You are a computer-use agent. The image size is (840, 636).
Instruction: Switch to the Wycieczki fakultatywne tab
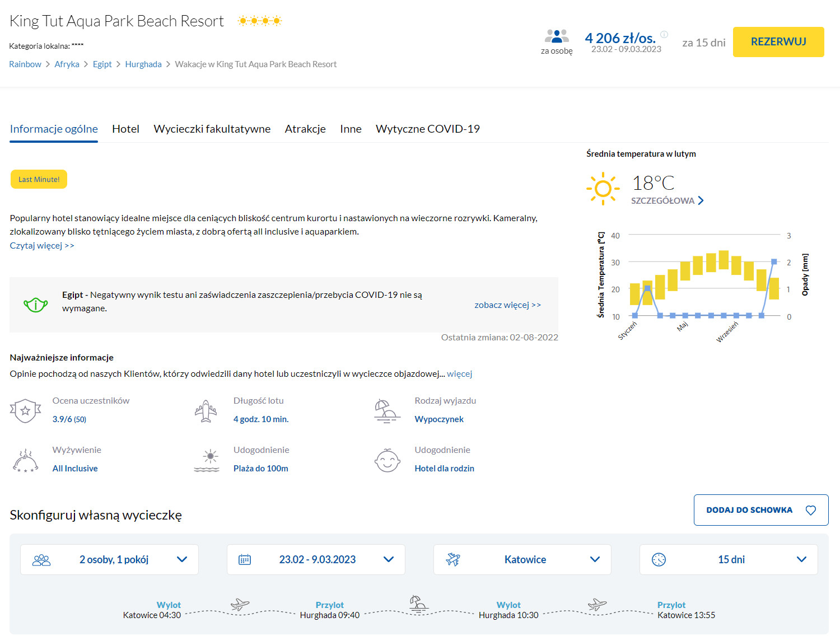(x=212, y=129)
